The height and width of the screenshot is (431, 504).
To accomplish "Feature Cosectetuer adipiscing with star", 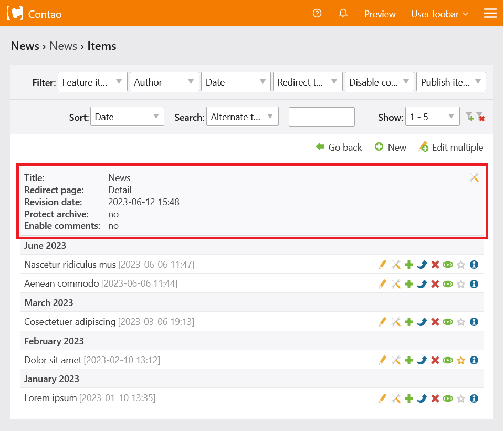I will (461, 322).
